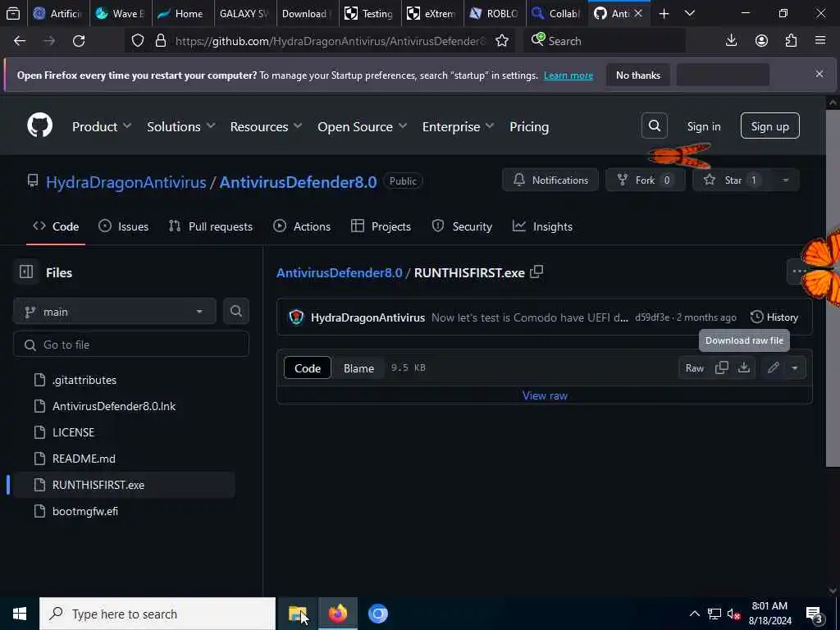Expand the Solutions menu
Screen dimensions: 840x630
coord(181,126)
